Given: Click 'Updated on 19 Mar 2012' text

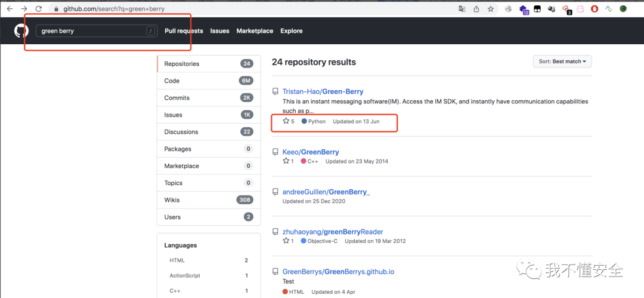Looking at the screenshot, I should [375, 241].
